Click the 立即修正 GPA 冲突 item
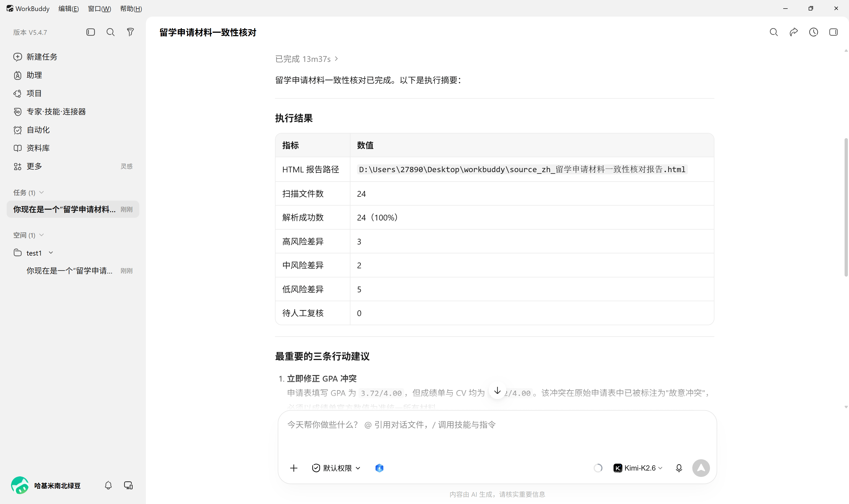The width and height of the screenshot is (849, 504). pos(322,378)
